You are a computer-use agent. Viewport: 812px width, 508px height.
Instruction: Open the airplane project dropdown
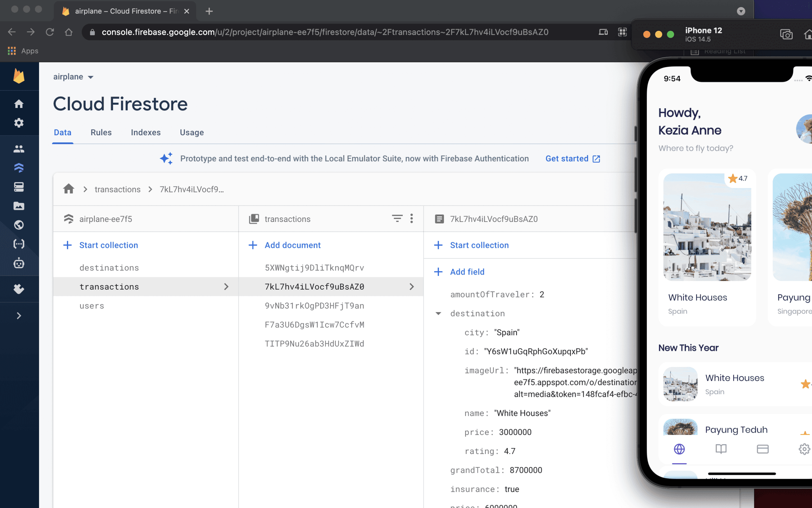pos(73,77)
